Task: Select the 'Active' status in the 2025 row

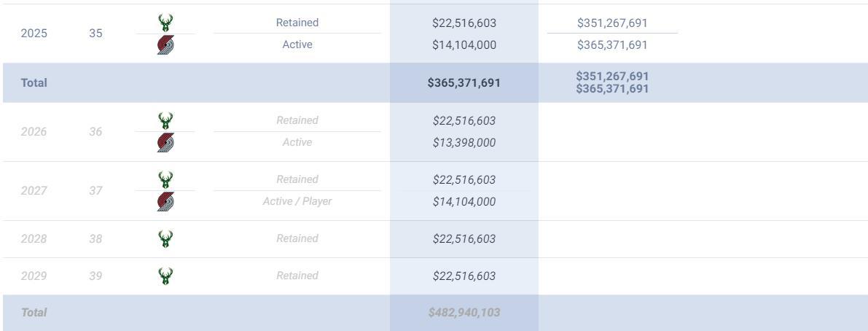Action: pos(297,44)
